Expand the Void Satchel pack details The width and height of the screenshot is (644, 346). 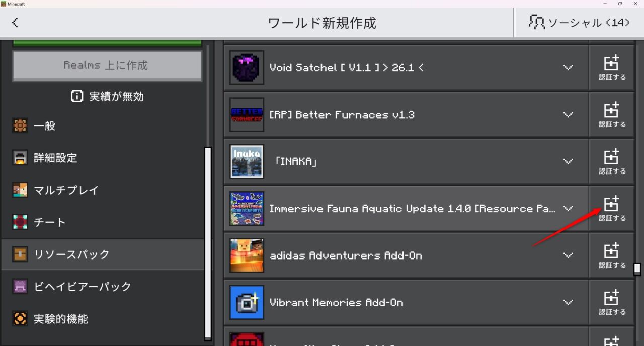(x=568, y=67)
